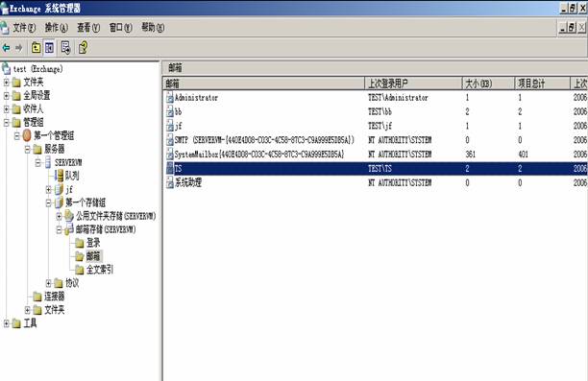This screenshot has height=381, width=588.
Task: Open the 操作(A) menu
Action: (x=57, y=27)
